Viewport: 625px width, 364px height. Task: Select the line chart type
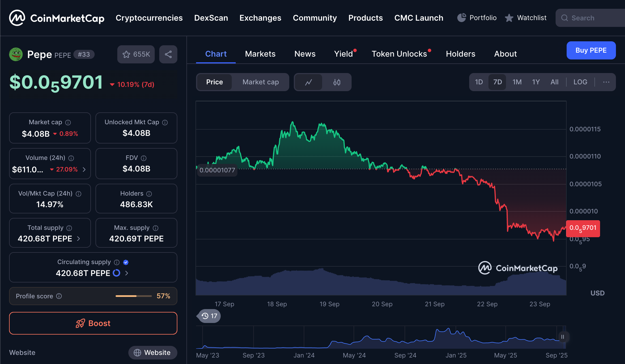[309, 82]
